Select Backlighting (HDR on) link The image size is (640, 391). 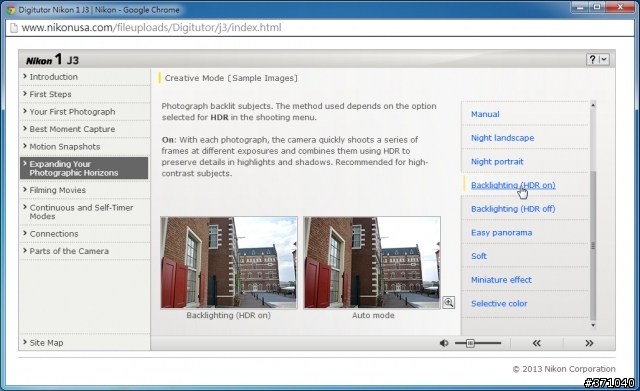pos(513,185)
